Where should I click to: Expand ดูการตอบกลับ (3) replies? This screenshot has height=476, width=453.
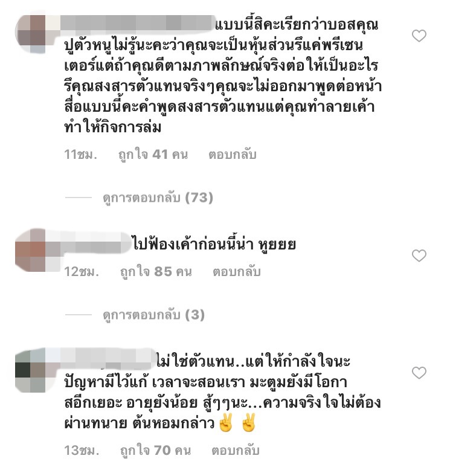tap(153, 315)
